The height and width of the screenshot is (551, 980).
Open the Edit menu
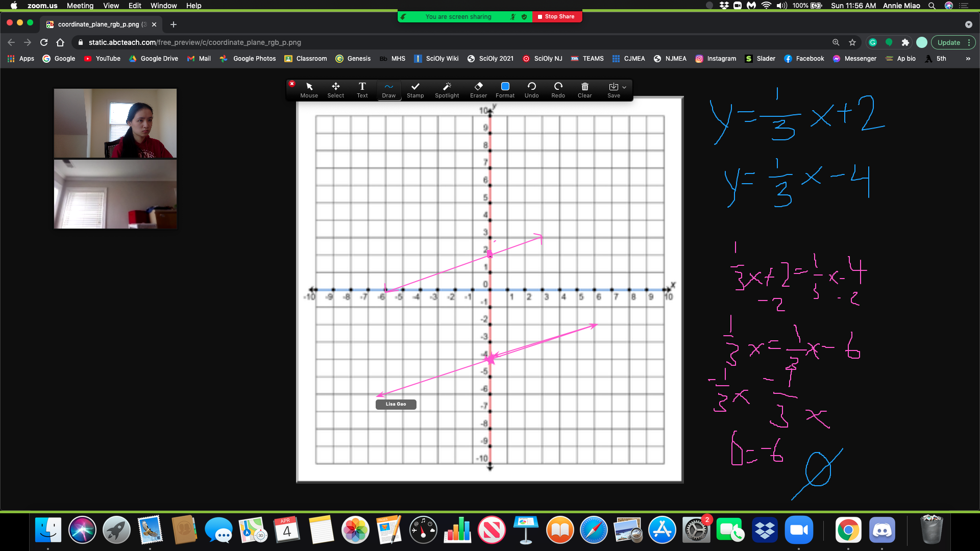pos(135,6)
